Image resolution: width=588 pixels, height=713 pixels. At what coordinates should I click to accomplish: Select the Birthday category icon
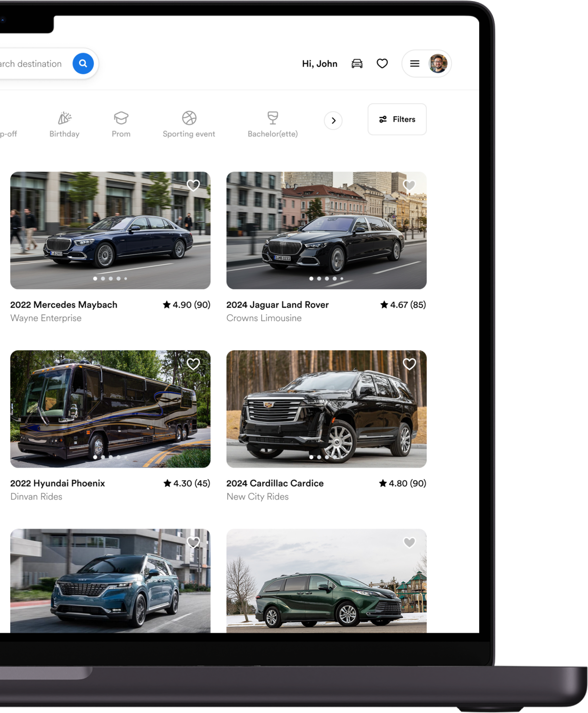click(64, 118)
